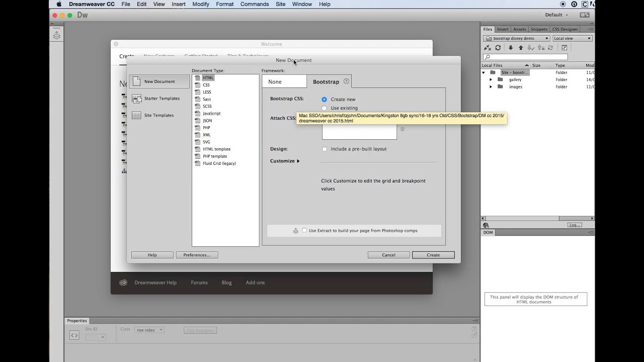Click the gallery folder icon in Files panel
The image size is (644, 362).
[500, 79]
